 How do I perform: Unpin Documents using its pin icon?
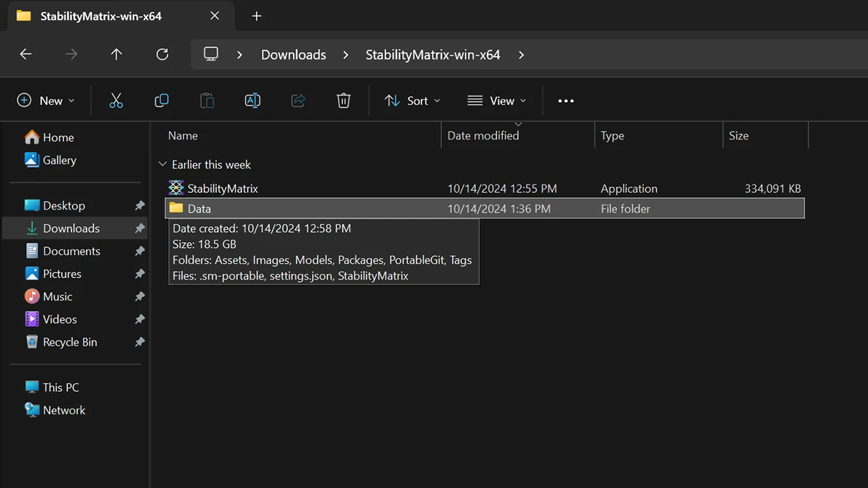140,252
